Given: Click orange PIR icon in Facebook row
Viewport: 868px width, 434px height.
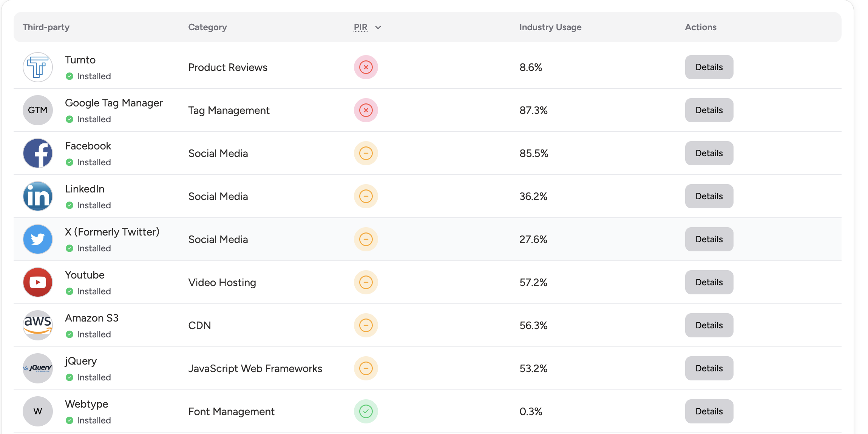Looking at the screenshot, I should pyautogui.click(x=366, y=153).
